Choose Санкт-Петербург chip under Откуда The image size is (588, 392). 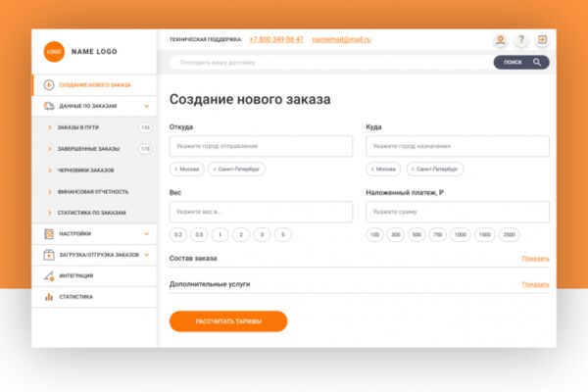pyautogui.click(x=236, y=170)
